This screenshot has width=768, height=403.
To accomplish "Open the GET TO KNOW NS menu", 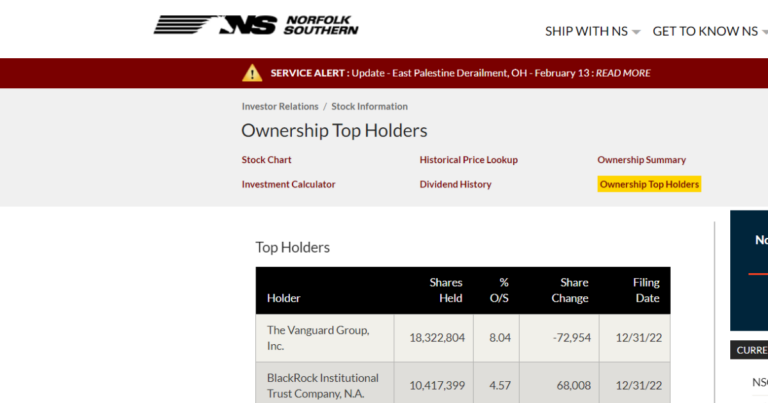I will tap(705, 31).
